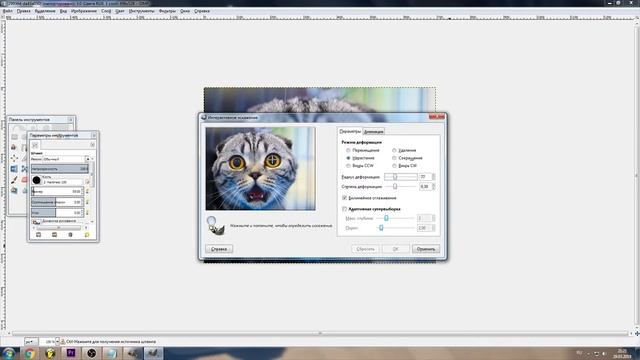Delete tool preset trash icon
Image resolution: width=640 pixels, height=360 pixels.
70,235
